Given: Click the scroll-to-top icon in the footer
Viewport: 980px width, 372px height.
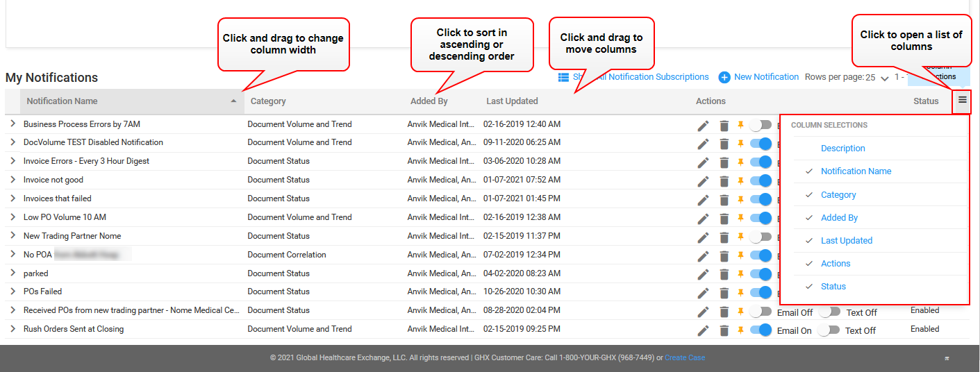Looking at the screenshot, I should (947, 358).
